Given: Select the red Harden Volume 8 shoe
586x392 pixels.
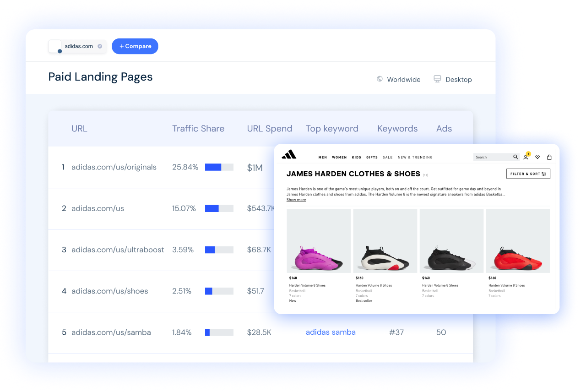Looking at the screenshot, I should pos(518,241).
